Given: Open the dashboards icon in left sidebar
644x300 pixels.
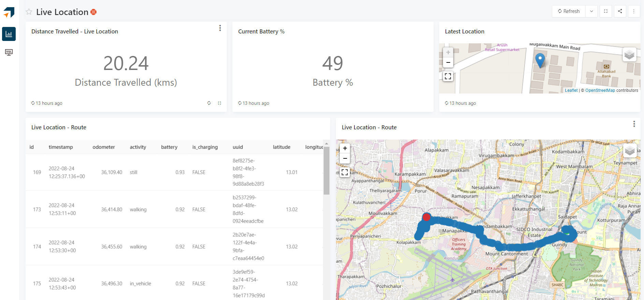Looking at the screenshot, I should 9,34.
